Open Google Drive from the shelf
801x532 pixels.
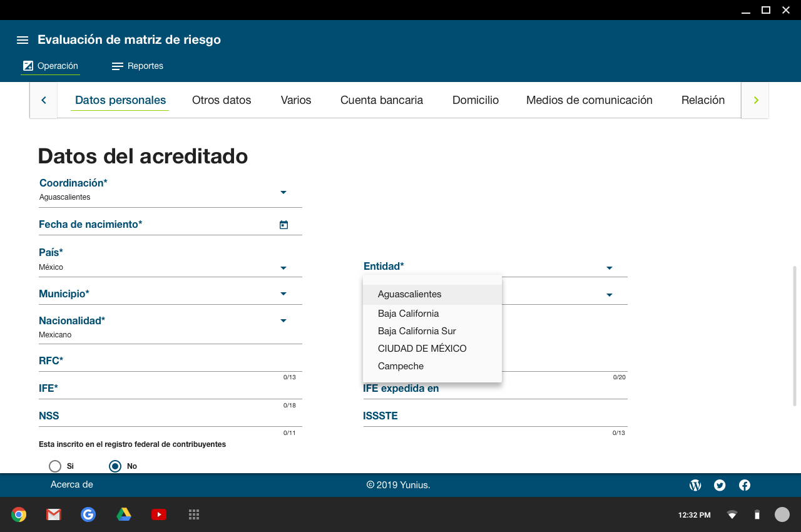click(124, 514)
